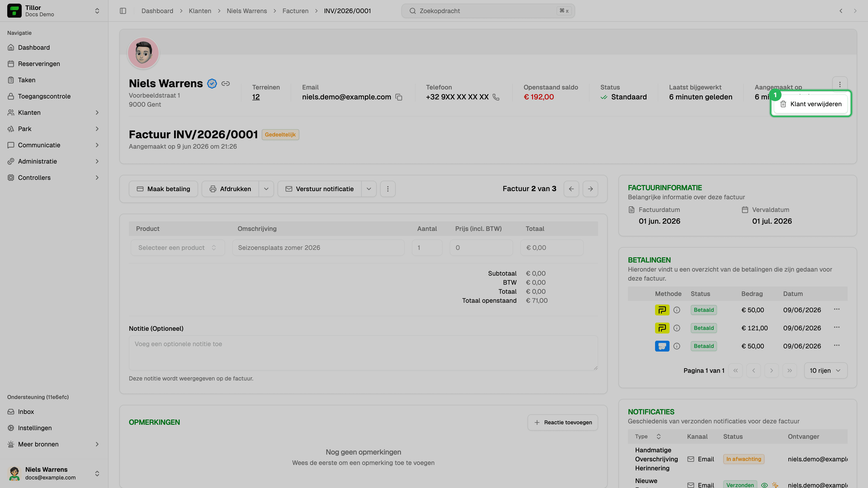Image resolution: width=868 pixels, height=488 pixels.
Task: Expand Meer bronnen section
Action: click(x=54, y=444)
